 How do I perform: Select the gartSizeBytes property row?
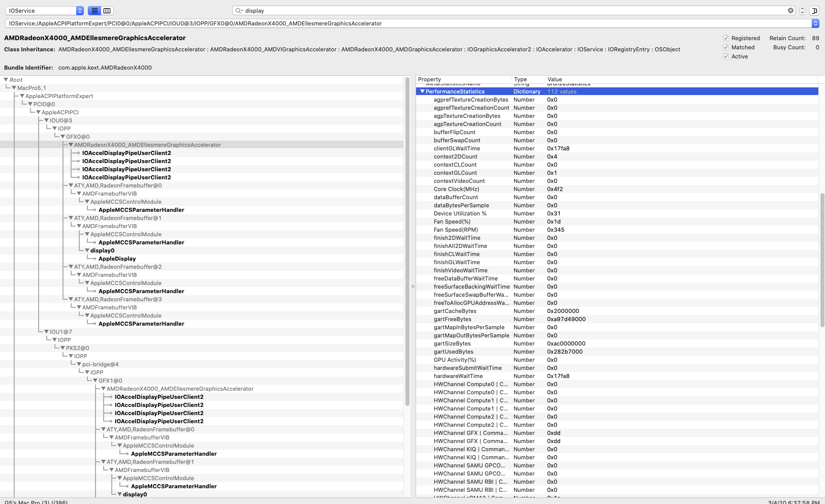[617, 343]
